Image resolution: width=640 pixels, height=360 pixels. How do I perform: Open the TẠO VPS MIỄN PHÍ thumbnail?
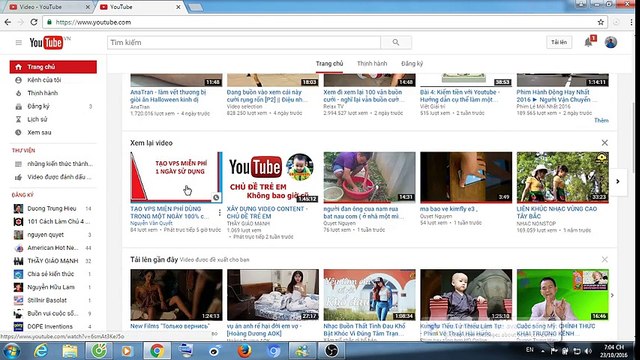click(x=176, y=177)
